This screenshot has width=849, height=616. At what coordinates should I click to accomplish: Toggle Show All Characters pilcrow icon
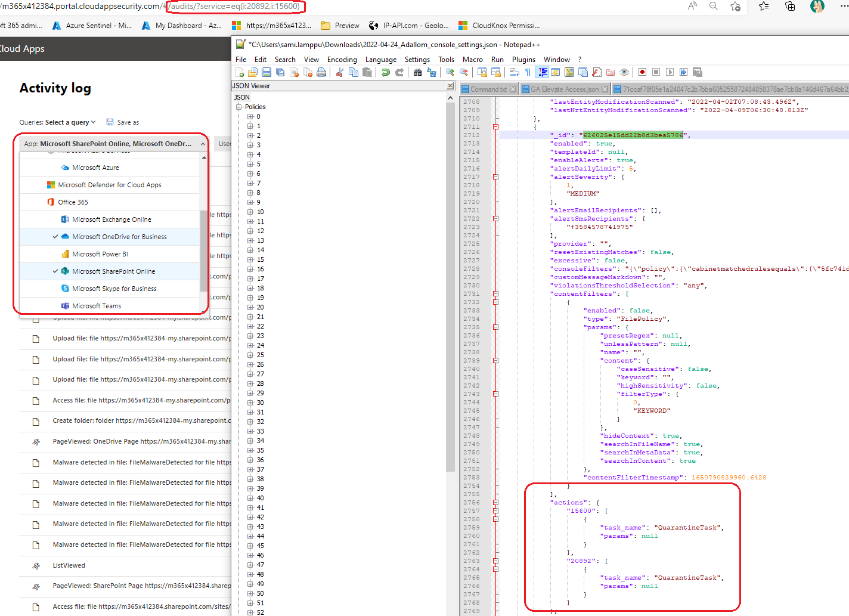[x=528, y=72]
